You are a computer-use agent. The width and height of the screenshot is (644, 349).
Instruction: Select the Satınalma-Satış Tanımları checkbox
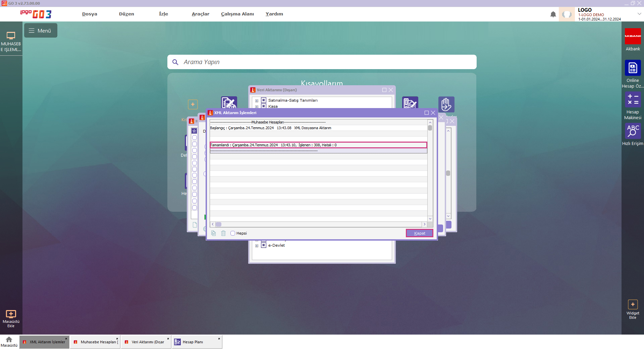point(264,100)
